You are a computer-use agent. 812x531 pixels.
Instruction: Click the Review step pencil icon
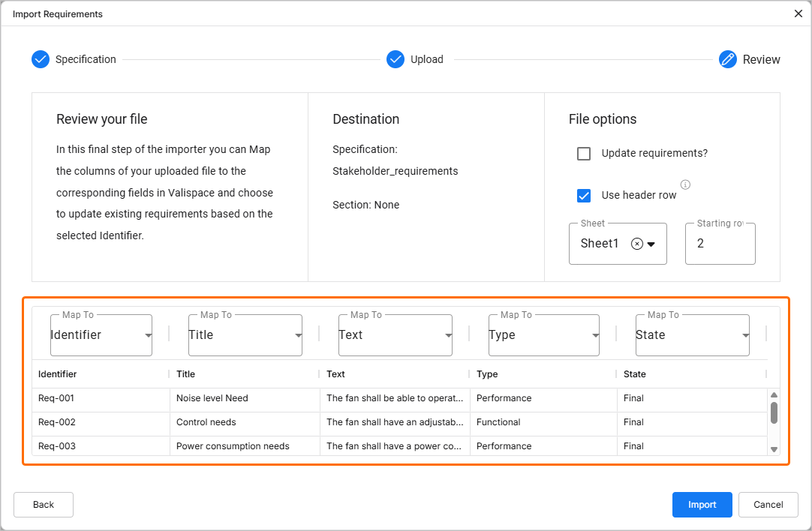(728, 59)
